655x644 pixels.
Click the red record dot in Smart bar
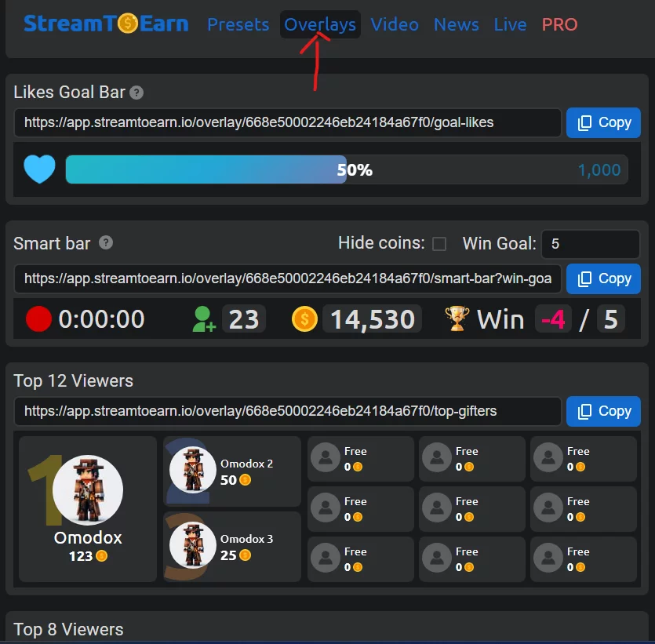(x=38, y=319)
